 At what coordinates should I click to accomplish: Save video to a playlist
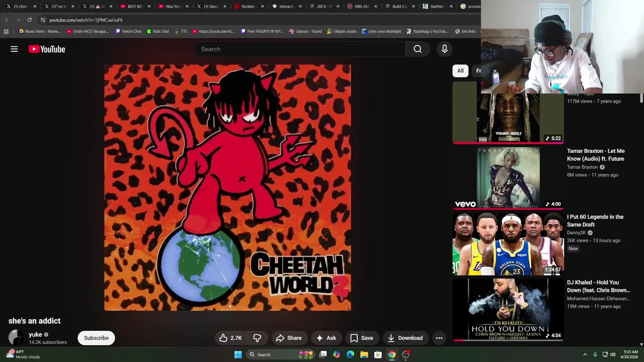point(362,338)
